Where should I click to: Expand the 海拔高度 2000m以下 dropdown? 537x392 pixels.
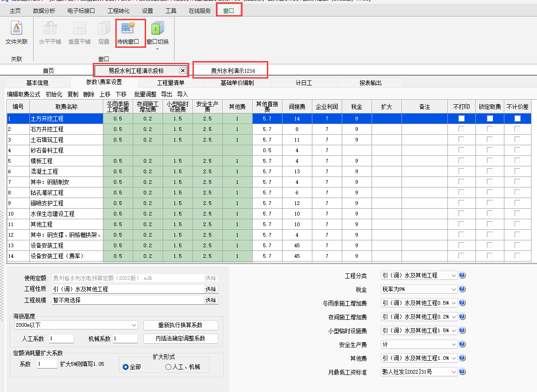click(134, 325)
